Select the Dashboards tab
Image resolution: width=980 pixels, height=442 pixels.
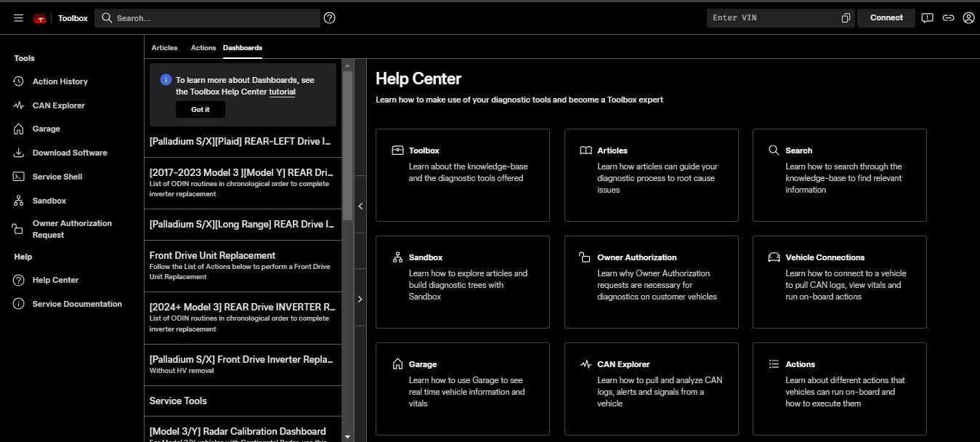(x=243, y=47)
